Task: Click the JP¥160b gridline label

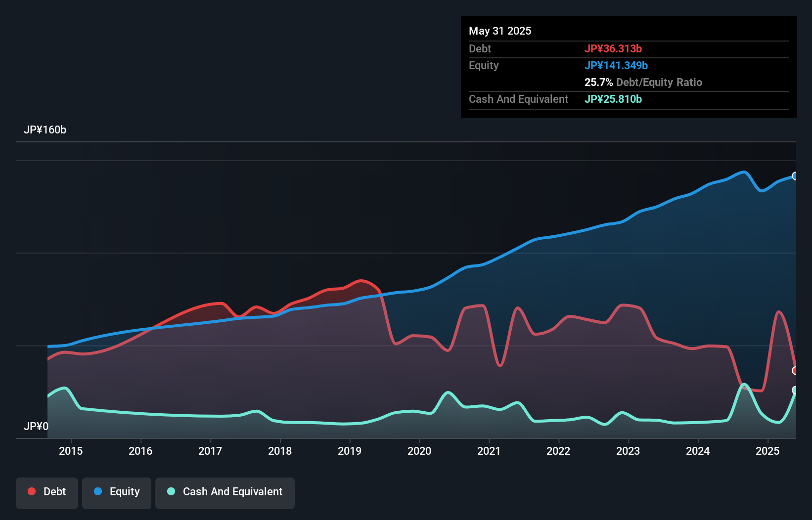Action: [x=45, y=130]
